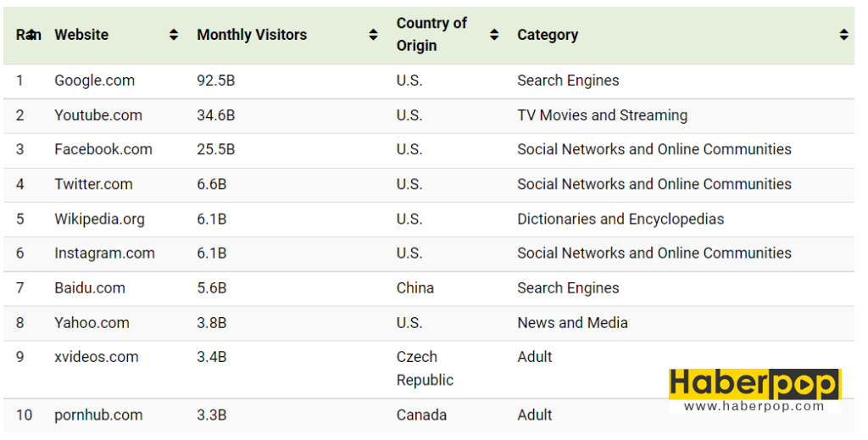Click the 92.5B monthly visitors value

click(216, 81)
